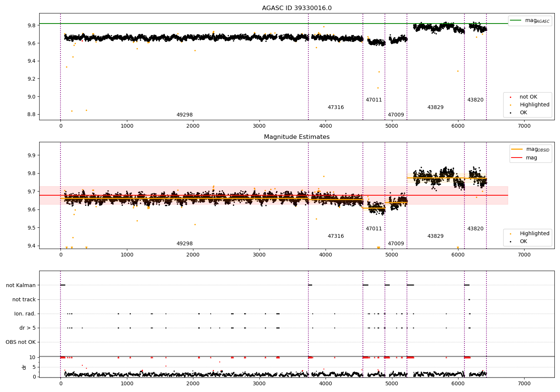The height and width of the screenshot is (392, 560).
Task: Click OBSID label 43820 in middle plot
Action: [x=475, y=229]
